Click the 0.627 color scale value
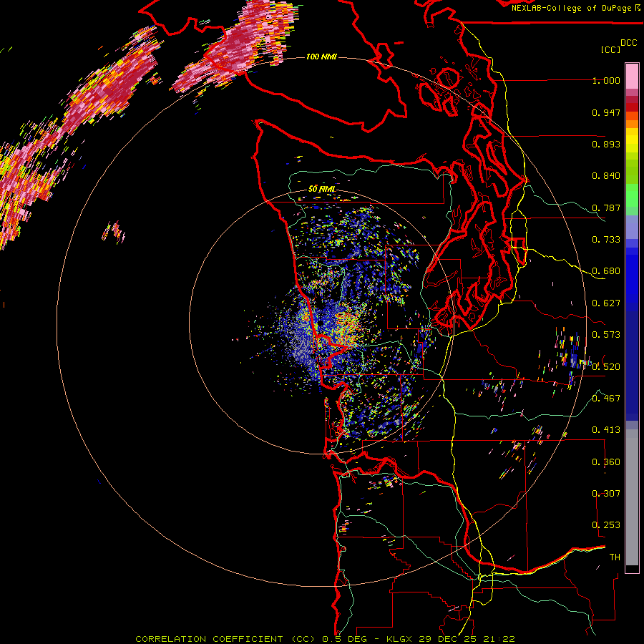644x644 pixels. [606, 303]
